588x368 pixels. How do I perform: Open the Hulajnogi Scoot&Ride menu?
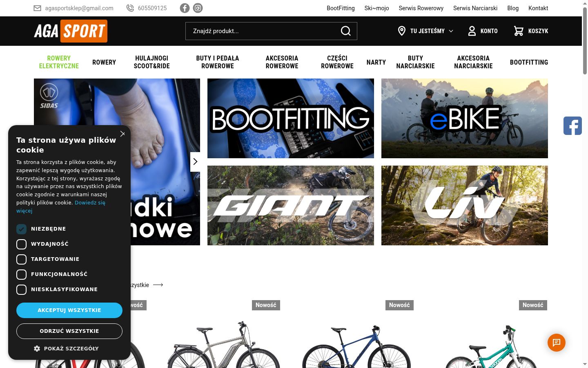tap(151, 62)
